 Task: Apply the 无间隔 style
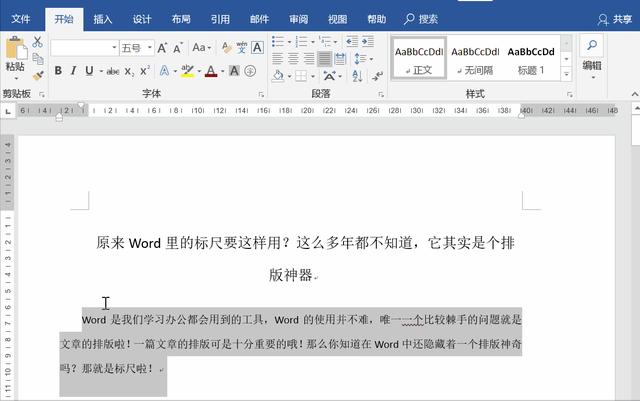point(475,58)
